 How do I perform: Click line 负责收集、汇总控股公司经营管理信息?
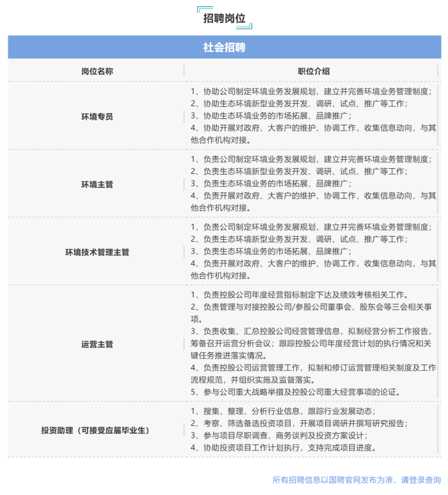(312, 343)
